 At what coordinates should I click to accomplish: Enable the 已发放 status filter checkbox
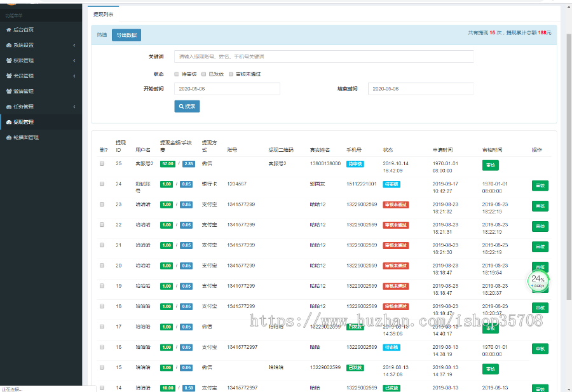tap(203, 74)
